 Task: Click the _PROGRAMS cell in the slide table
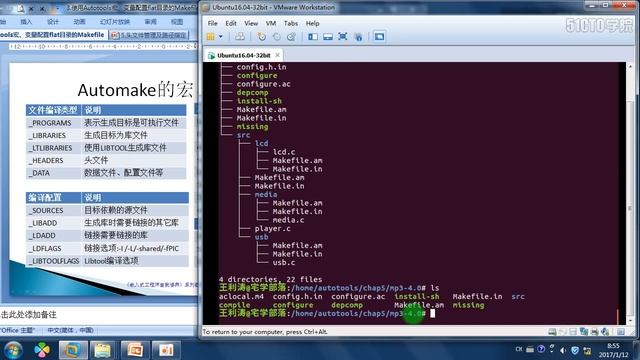click(53, 123)
